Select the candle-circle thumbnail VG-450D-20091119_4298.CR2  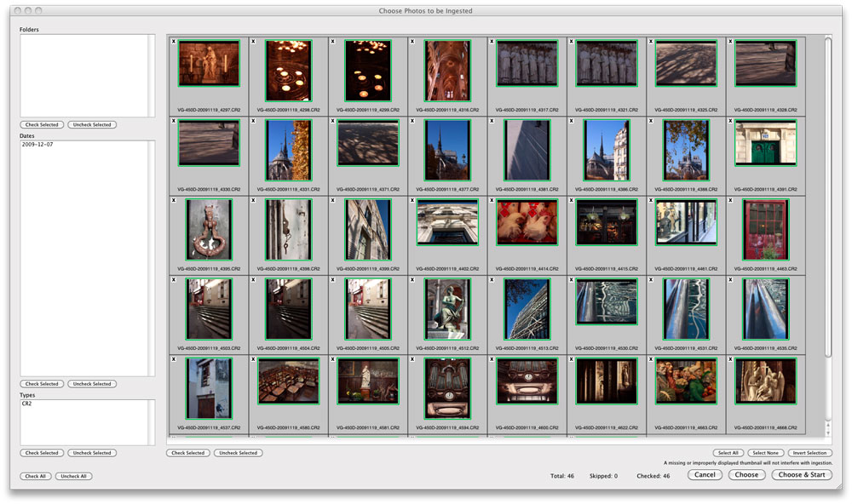coord(289,71)
